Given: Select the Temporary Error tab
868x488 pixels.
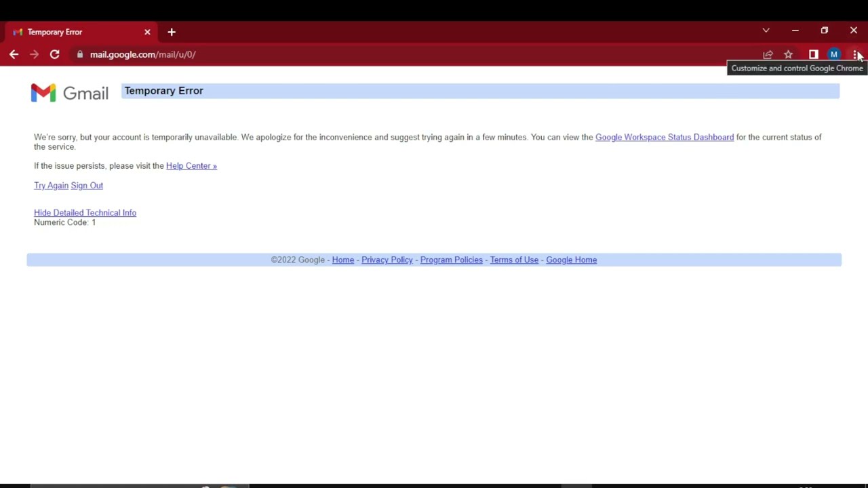Looking at the screenshot, I should pos(81,32).
